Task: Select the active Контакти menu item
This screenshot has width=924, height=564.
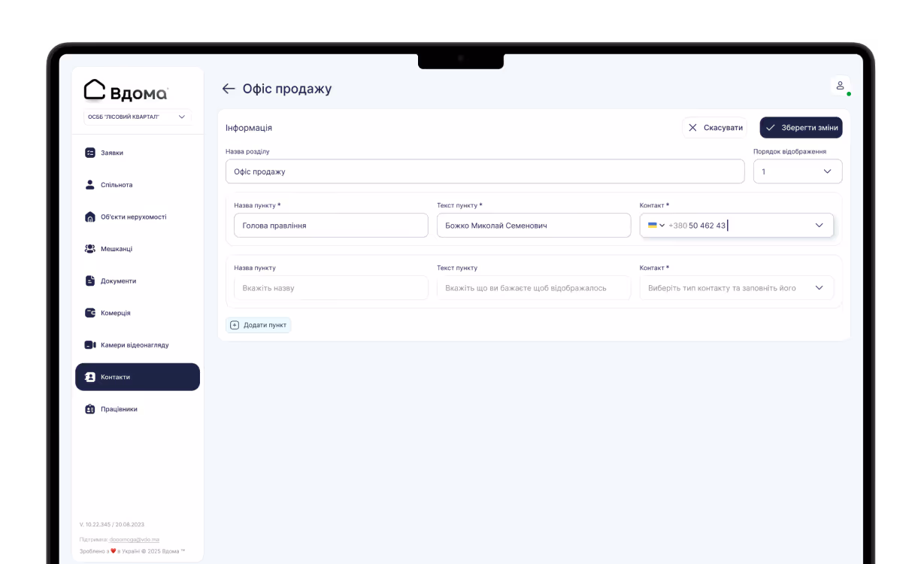Action: 138,377
